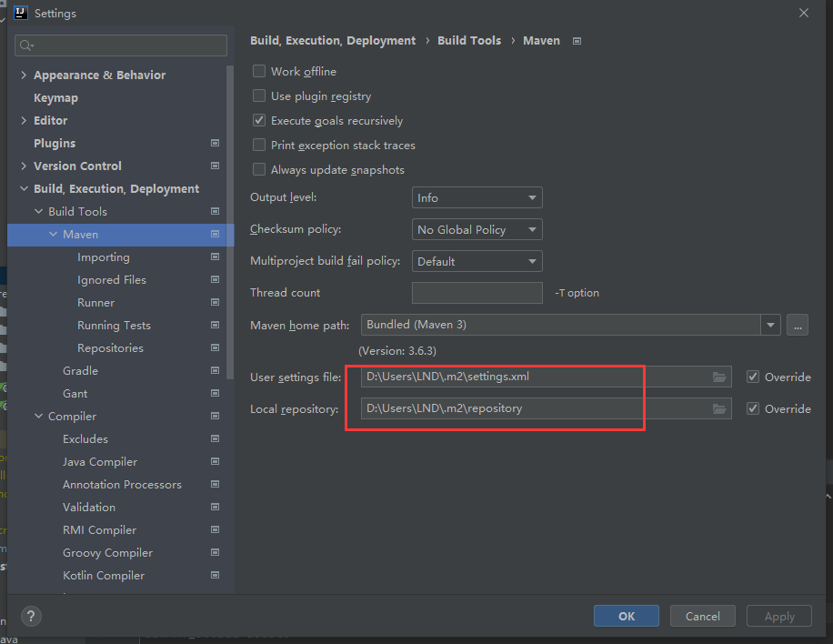This screenshot has height=644, width=833.
Task: Open the Gradle settings page
Action: [x=80, y=371]
